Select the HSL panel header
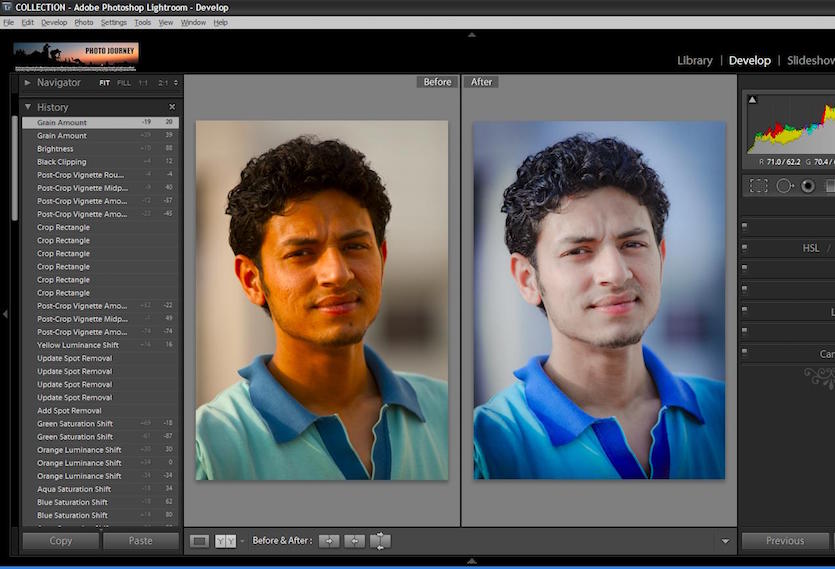The width and height of the screenshot is (835, 569). click(x=811, y=248)
